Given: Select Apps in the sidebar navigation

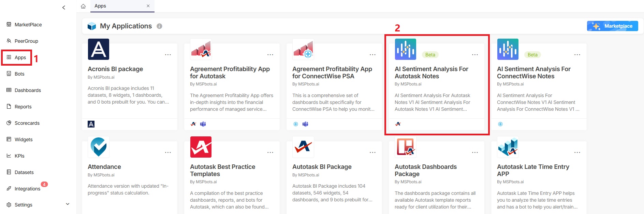Looking at the screenshot, I should [20, 57].
